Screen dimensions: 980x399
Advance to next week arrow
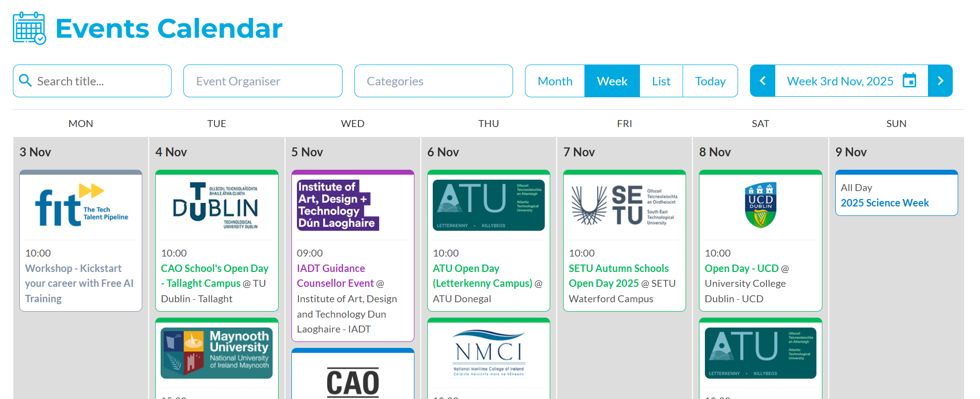(940, 80)
